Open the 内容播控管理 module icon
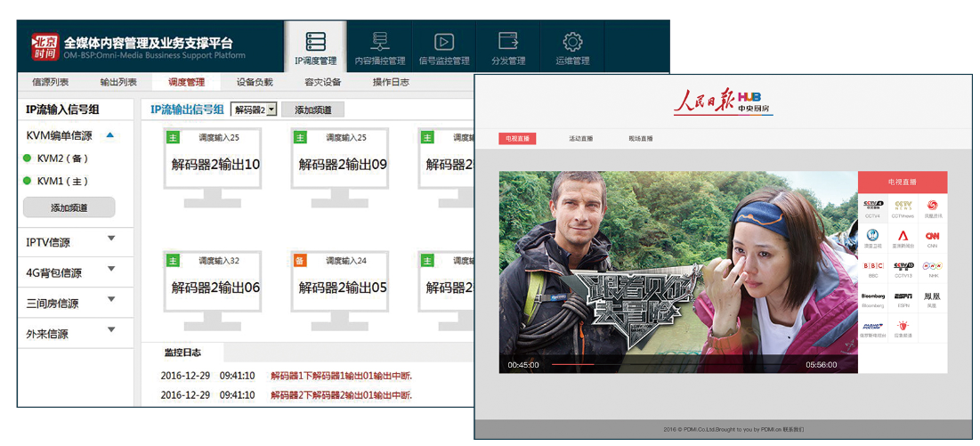This screenshot has width=980, height=446. pyautogui.click(x=380, y=42)
